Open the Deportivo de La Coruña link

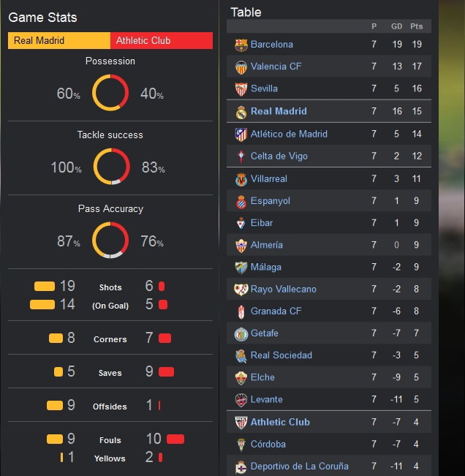(300, 466)
